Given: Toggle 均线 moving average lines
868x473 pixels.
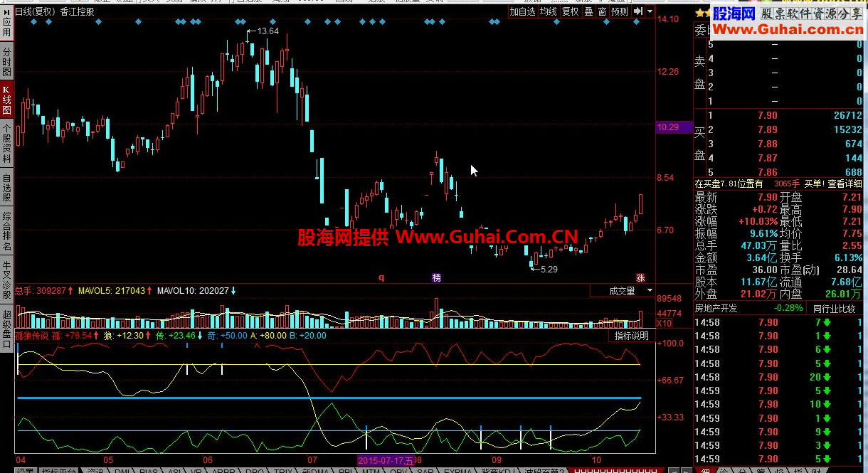Looking at the screenshot, I should point(548,11).
